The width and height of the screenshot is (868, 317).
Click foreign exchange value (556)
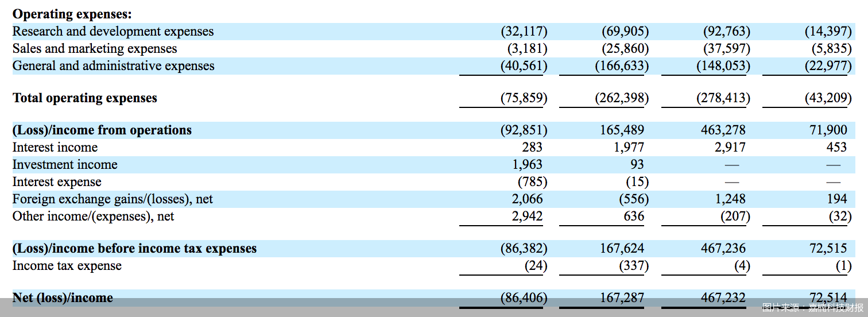634,199
